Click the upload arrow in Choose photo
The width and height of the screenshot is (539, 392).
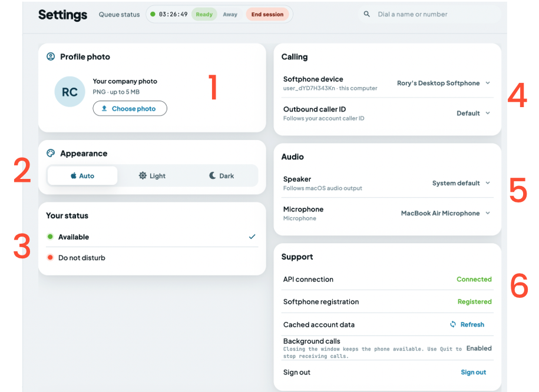pyautogui.click(x=104, y=108)
